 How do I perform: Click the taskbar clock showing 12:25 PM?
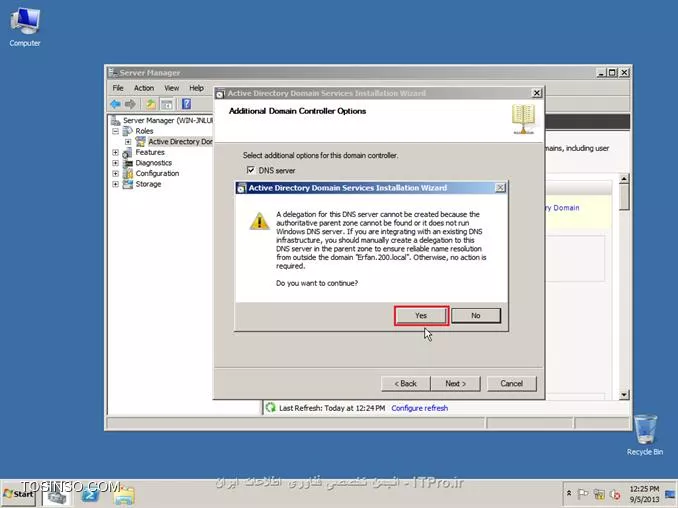(644, 494)
